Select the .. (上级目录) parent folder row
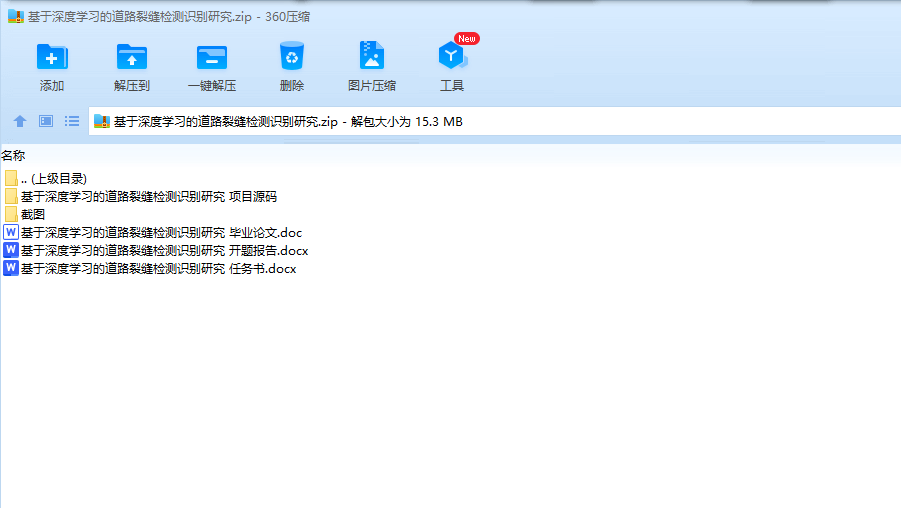This screenshot has height=508, width=901. pos(45,179)
